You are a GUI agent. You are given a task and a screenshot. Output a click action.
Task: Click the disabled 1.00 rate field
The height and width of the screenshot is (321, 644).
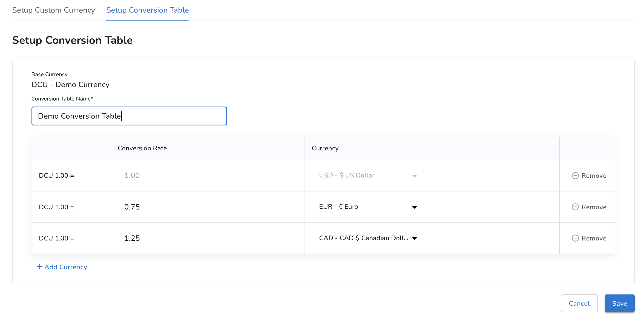[207, 176]
